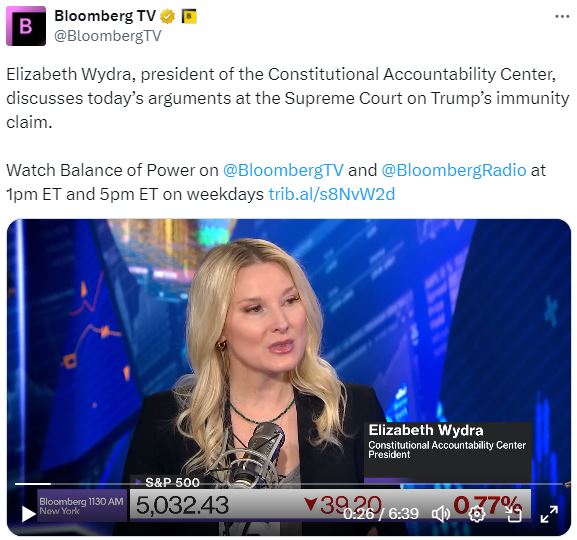577x540 pixels.
Task: Follow the @BloombergTV mention in tweet text
Action: [283, 170]
